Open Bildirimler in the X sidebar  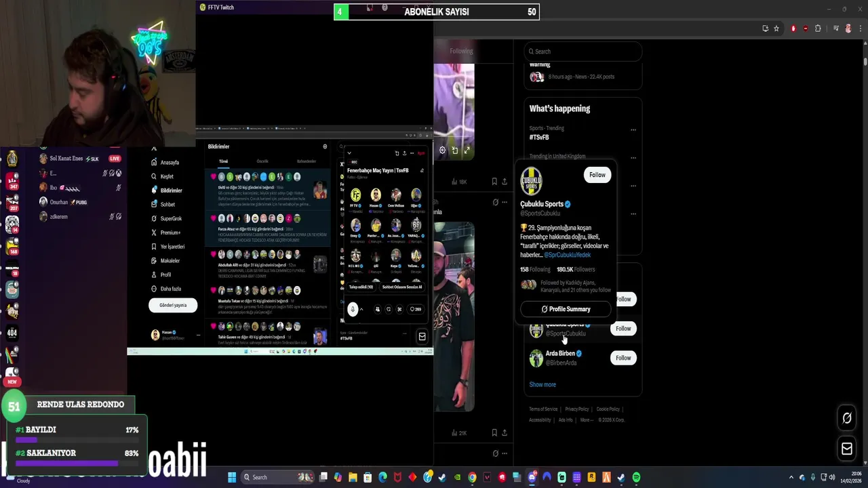pos(167,190)
